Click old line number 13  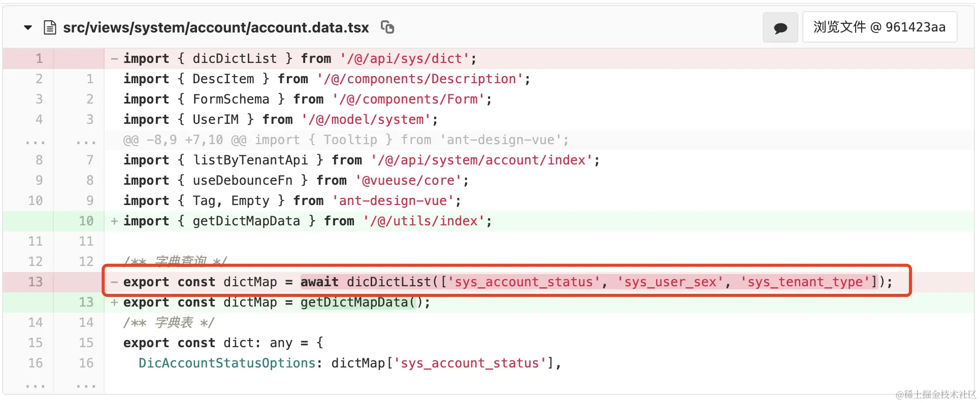click(x=35, y=282)
